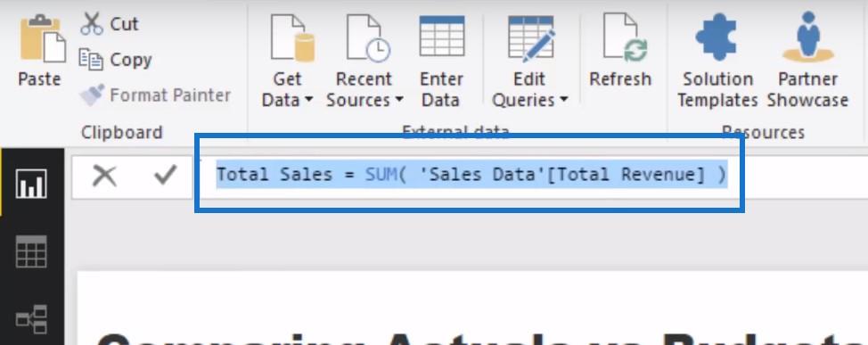Screen dimensions: 868x345
Task: Click the Paste clipboard icon
Action: [43, 38]
